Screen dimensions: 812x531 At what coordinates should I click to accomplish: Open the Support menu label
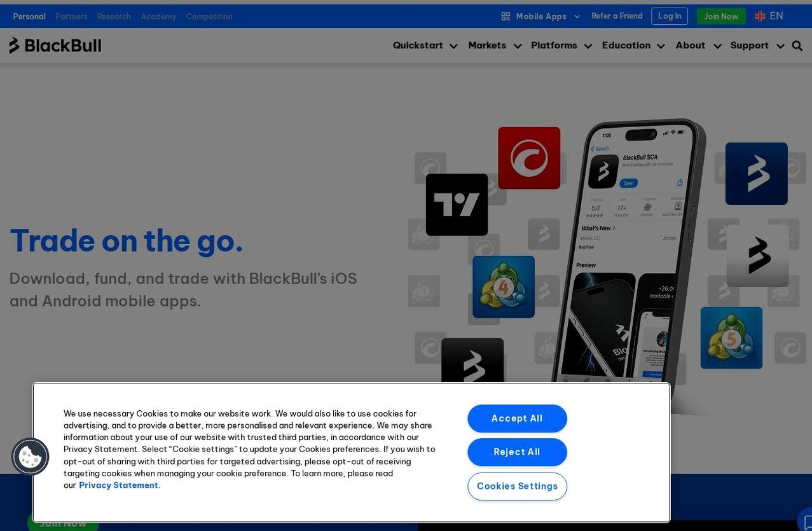pyautogui.click(x=749, y=46)
